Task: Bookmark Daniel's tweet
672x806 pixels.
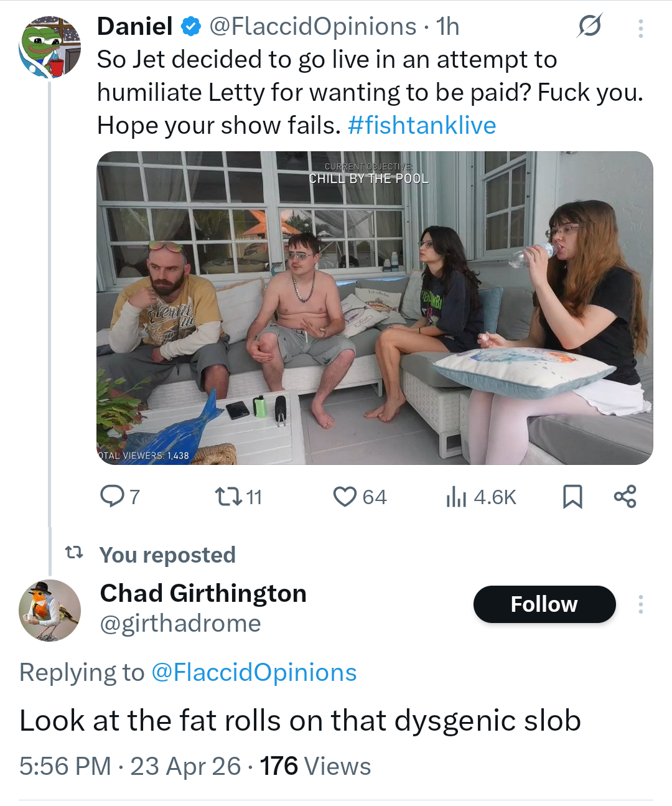Action: tap(572, 497)
